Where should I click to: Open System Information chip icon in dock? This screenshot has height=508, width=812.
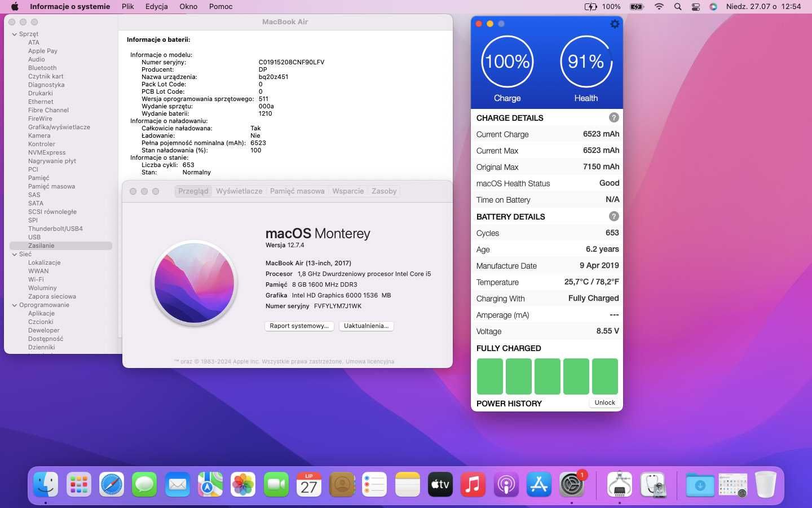tap(620, 484)
